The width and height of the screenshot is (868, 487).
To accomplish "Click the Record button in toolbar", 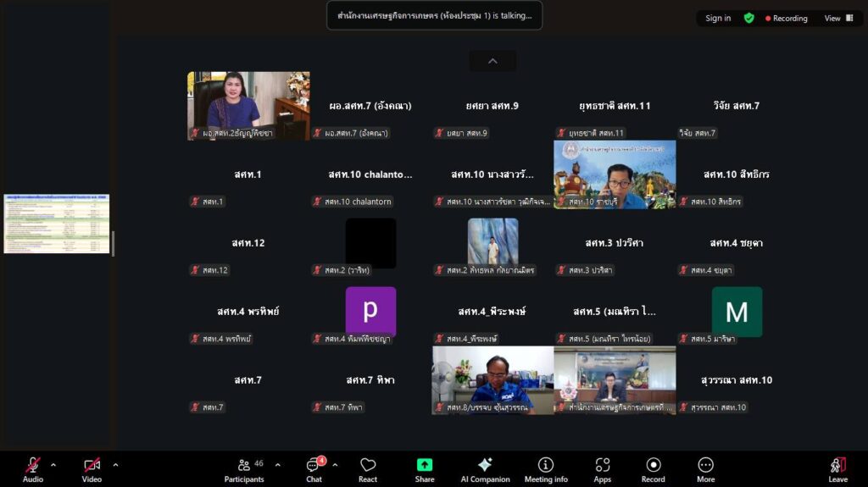I will point(653,469).
